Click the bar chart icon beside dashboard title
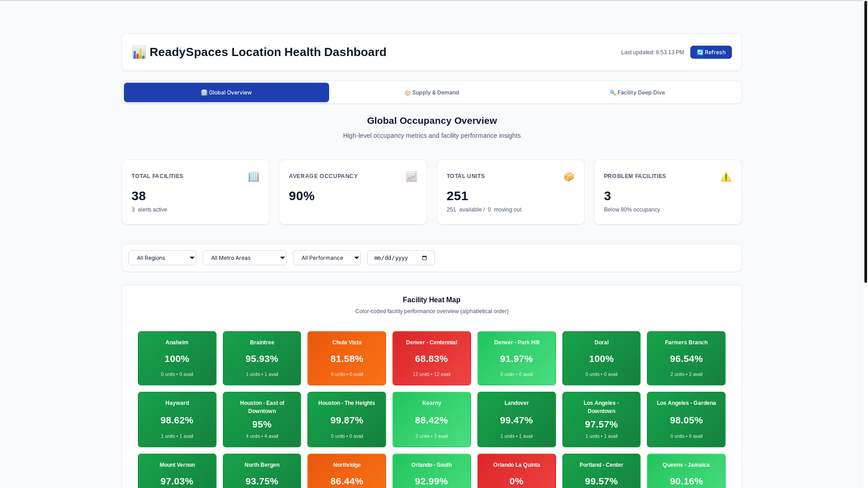Viewport: 868px width, 488px height. (139, 52)
